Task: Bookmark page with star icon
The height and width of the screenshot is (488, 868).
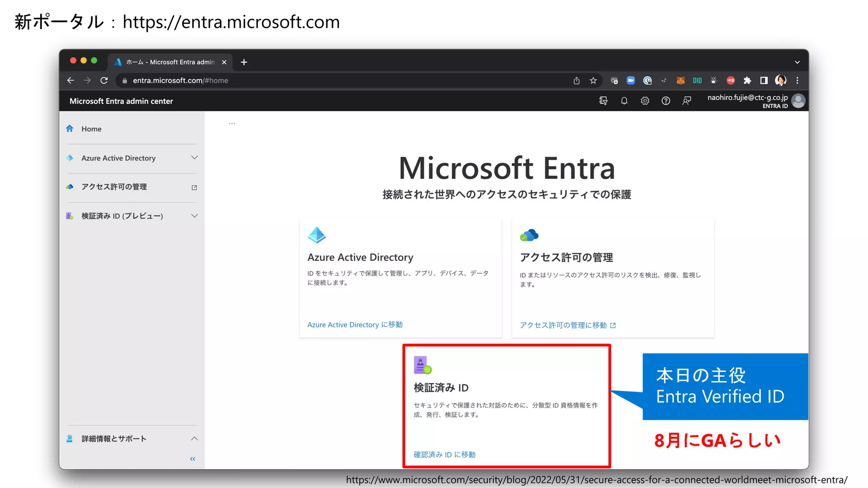Action: click(593, 80)
